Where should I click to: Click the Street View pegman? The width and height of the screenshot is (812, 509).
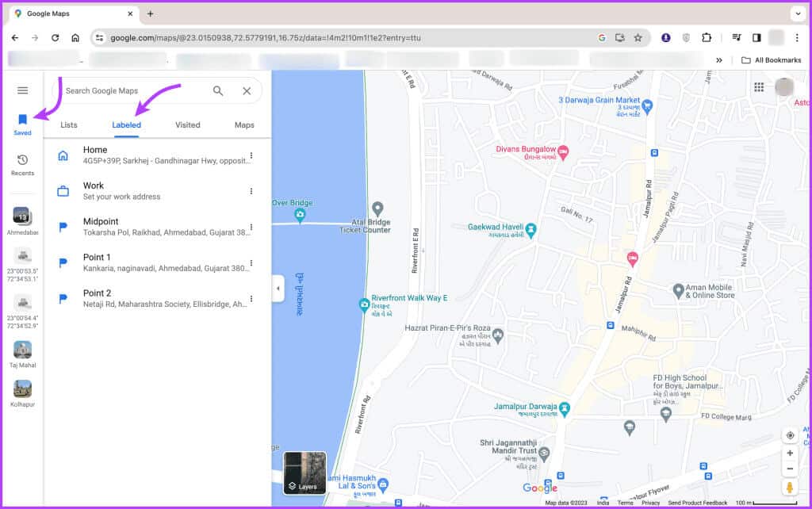tap(790, 488)
